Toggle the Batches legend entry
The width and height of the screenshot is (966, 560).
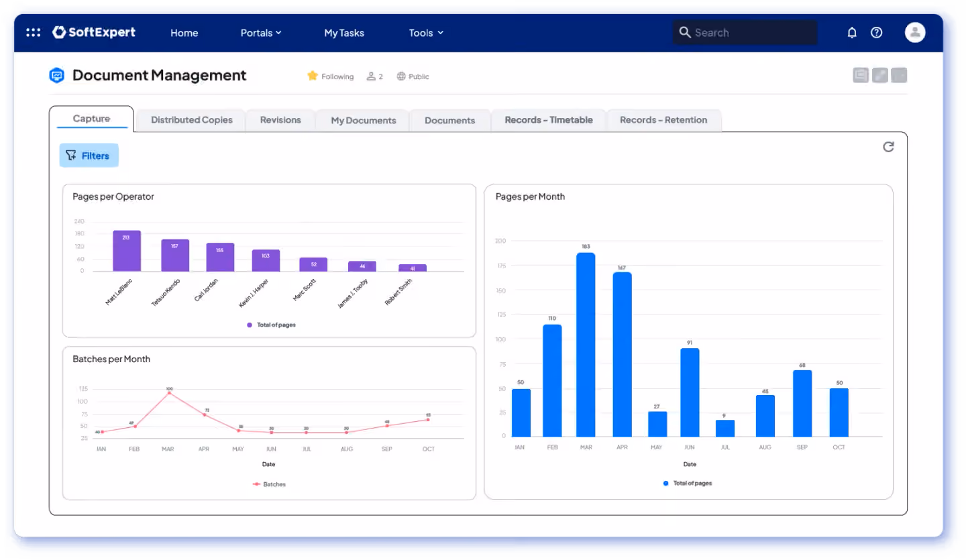point(269,484)
